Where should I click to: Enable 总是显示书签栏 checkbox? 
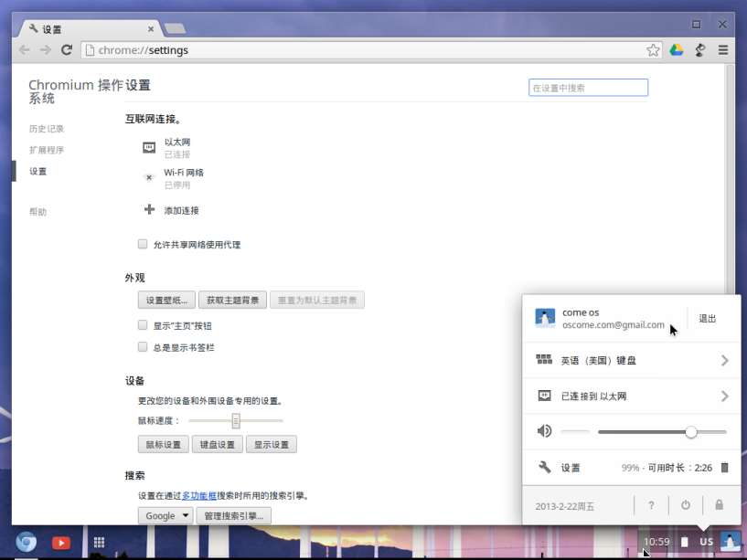pyautogui.click(x=143, y=347)
